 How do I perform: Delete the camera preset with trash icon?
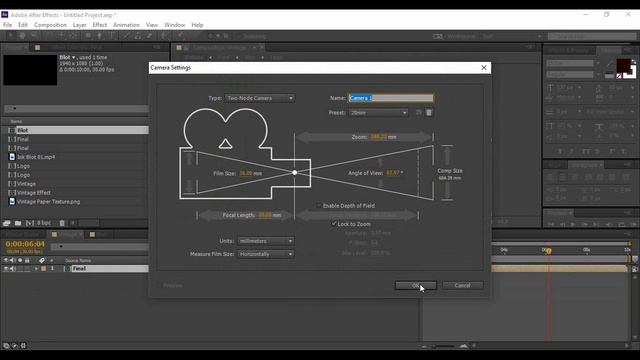click(x=429, y=112)
